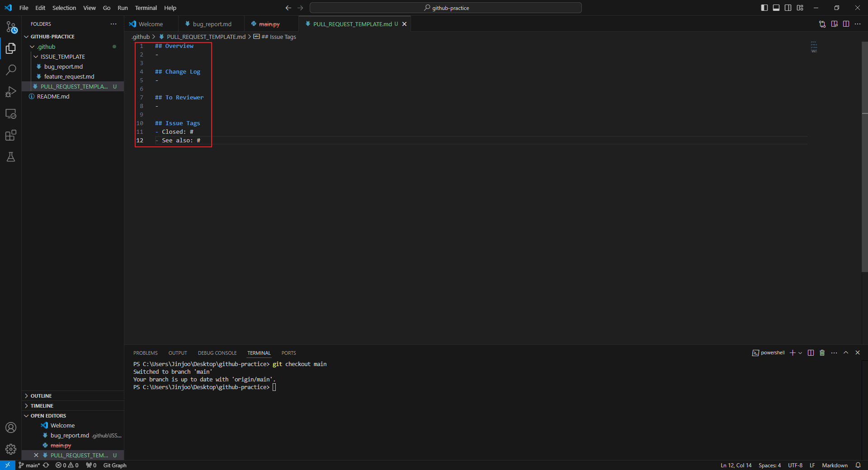Go forward with the navigation arrow
Viewport: 868px width, 470px height.
pos(300,8)
